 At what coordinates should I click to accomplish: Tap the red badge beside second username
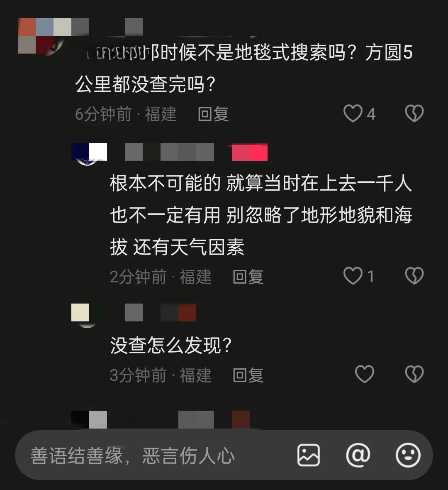[249, 152]
